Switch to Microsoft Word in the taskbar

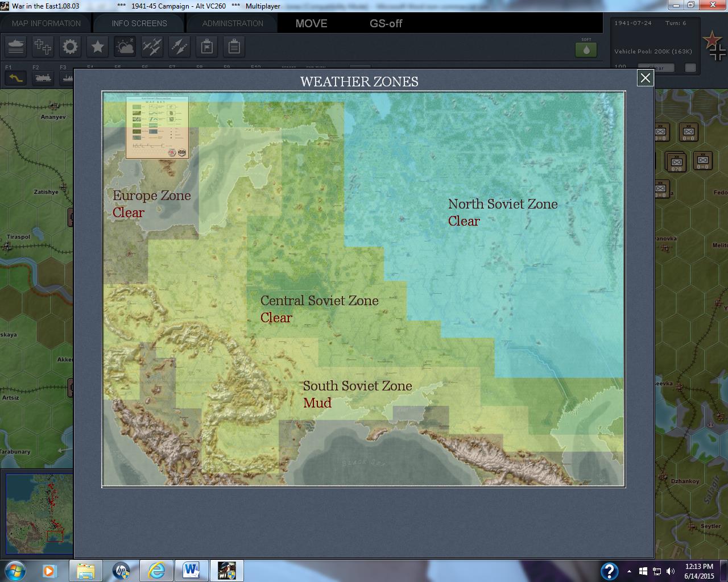191,570
